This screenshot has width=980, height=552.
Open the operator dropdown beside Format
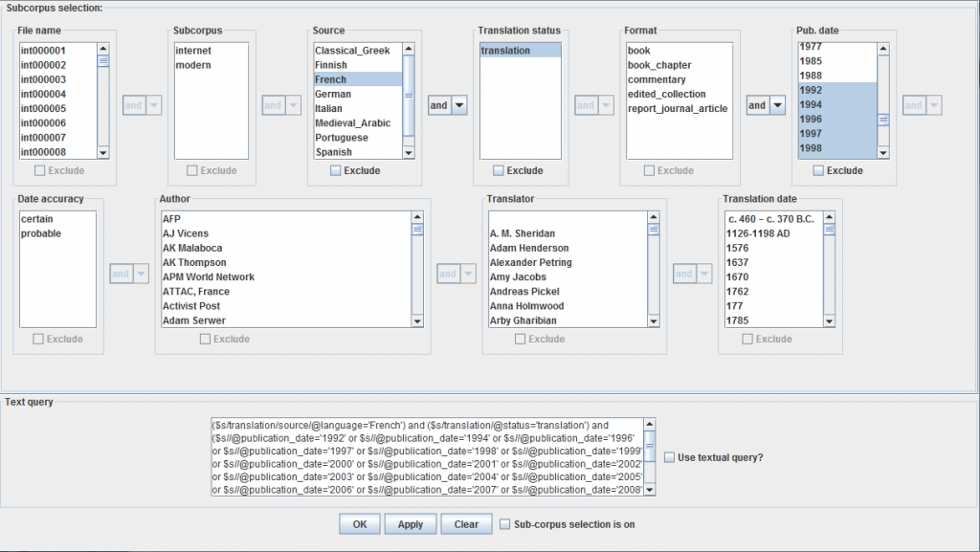[766, 105]
